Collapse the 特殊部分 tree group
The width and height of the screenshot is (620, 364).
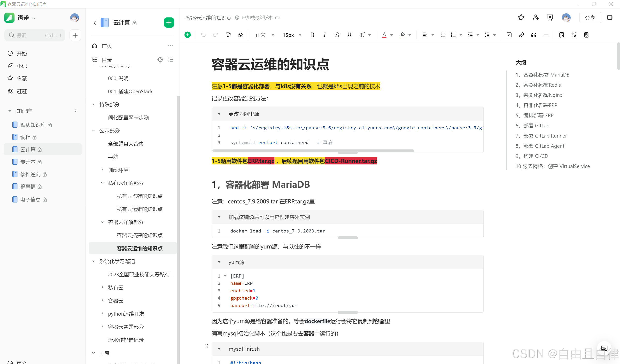point(93,105)
